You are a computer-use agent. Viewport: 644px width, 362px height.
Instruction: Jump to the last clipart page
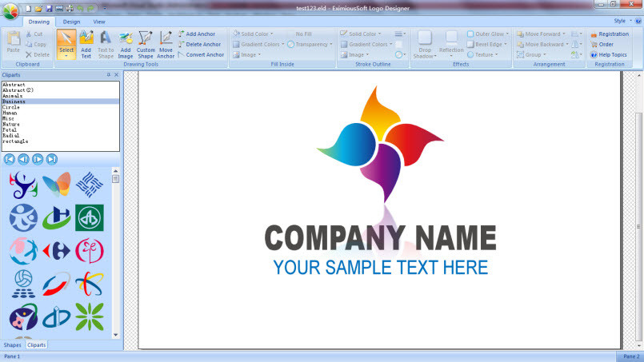52,159
